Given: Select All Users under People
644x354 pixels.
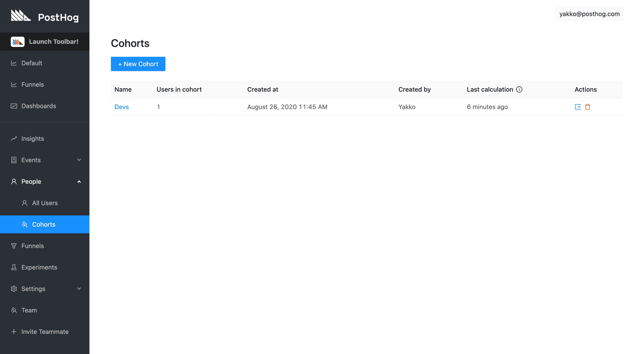Looking at the screenshot, I should point(45,203).
